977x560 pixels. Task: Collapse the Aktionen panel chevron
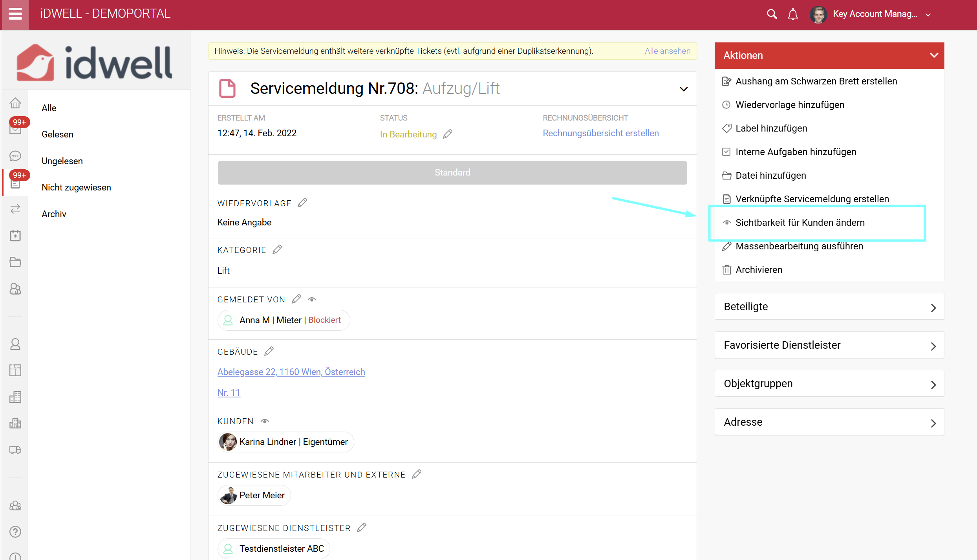point(934,55)
